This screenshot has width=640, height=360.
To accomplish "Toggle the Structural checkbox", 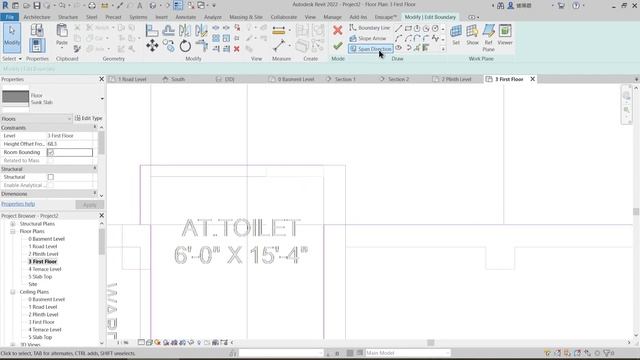I will [51, 177].
